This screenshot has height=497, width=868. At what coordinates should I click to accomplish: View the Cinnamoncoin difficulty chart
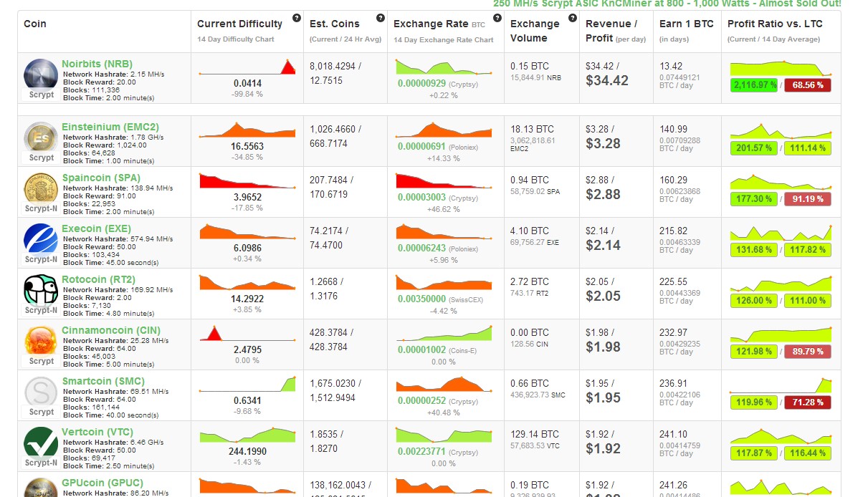point(247,333)
